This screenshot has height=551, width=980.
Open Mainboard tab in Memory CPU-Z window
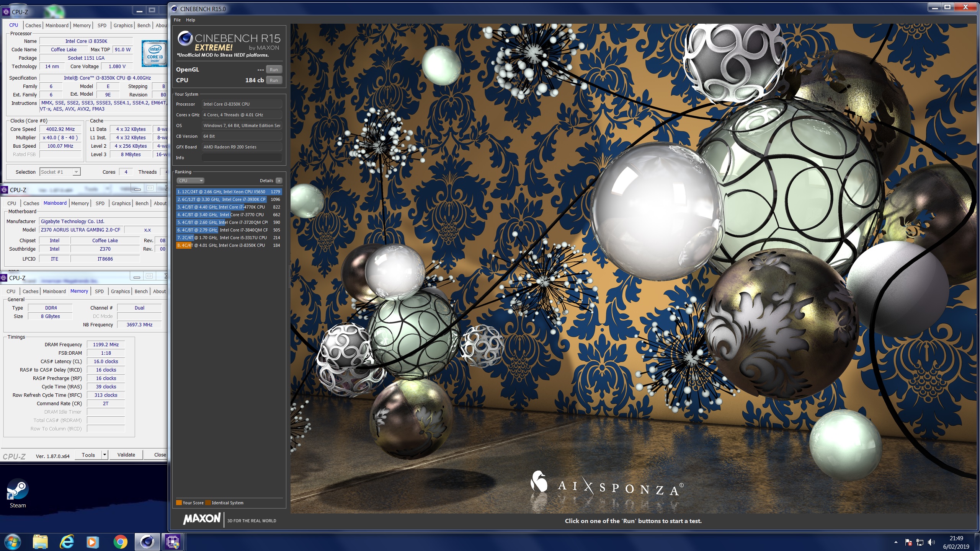(54, 291)
